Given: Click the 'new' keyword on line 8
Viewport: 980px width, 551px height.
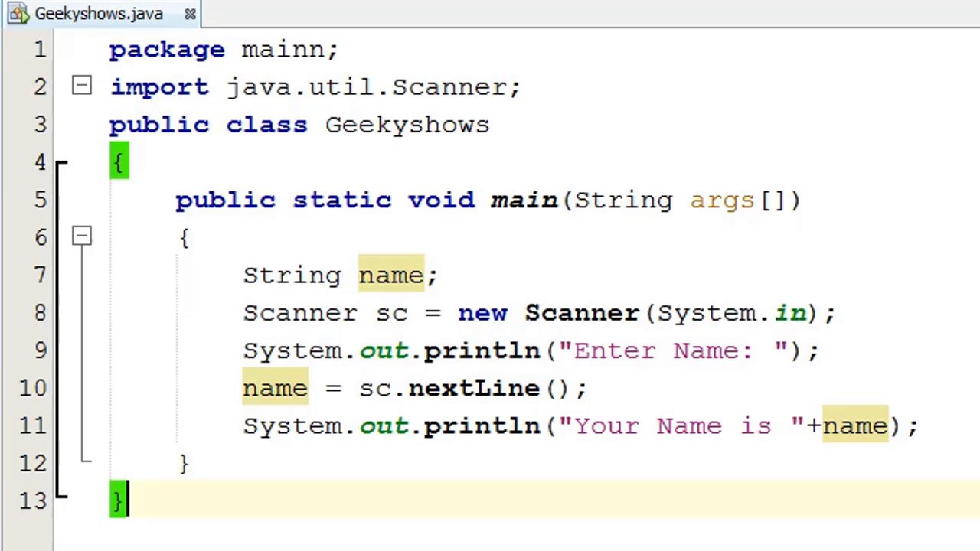Looking at the screenshot, I should tap(482, 314).
